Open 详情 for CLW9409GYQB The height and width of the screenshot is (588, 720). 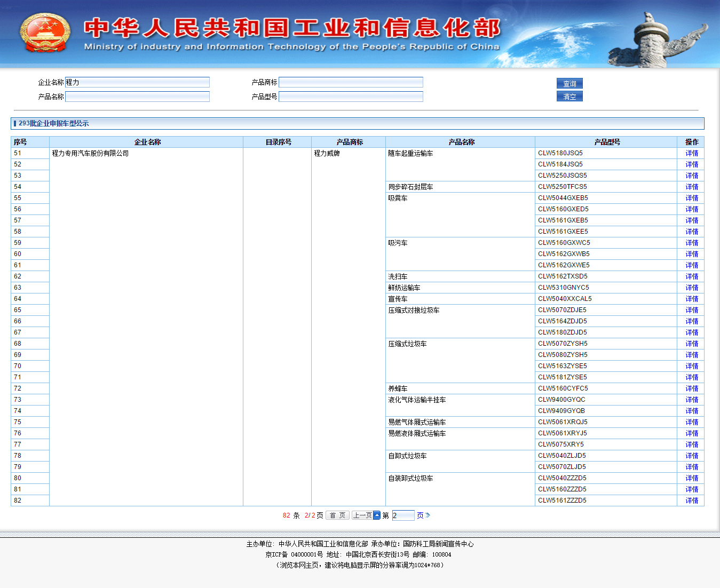(692, 411)
